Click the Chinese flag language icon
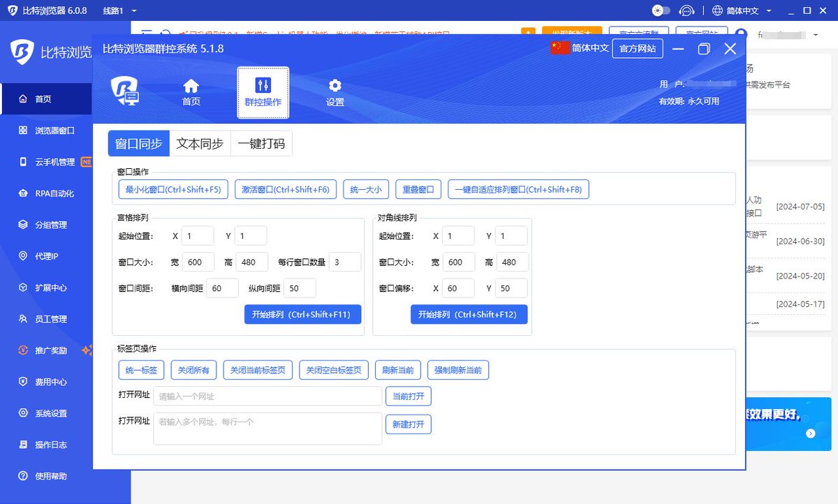This screenshot has width=838, height=504. coord(560,48)
